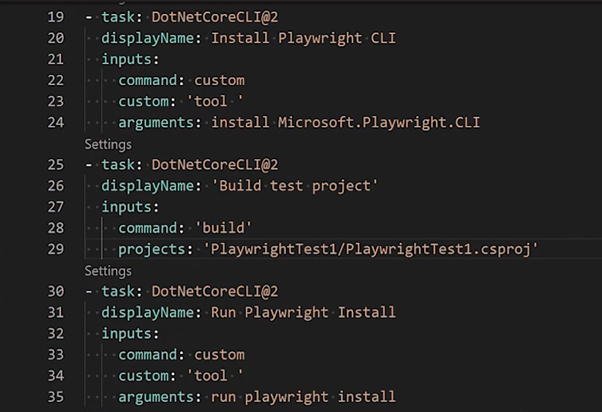This screenshot has height=412, width=602.
Task: Click 'Run Playwright Install' display name text
Action: pos(303,312)
